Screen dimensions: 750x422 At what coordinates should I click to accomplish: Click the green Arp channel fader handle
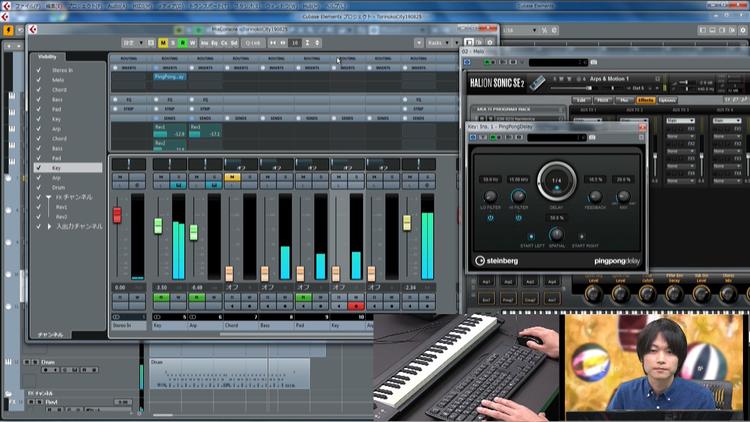(194, 232)
